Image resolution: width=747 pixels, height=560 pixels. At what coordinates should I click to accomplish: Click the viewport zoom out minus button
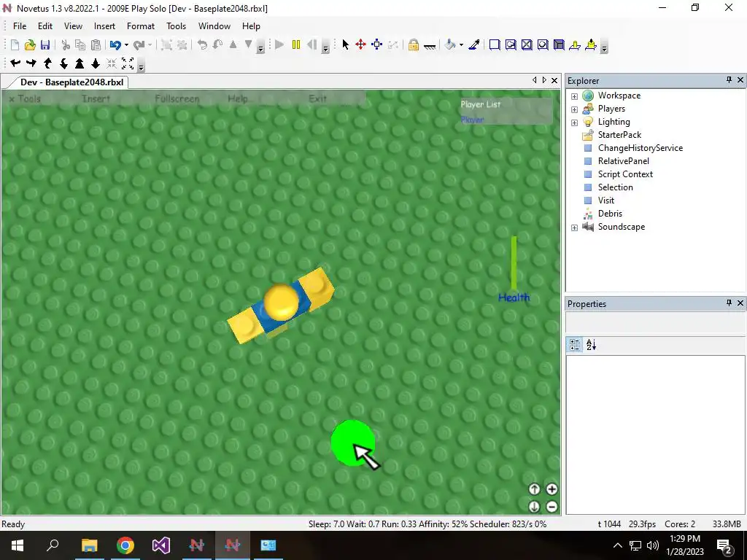(551, 507)
